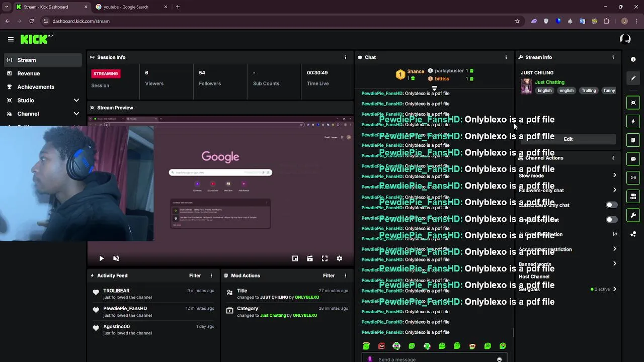Screen dimensions: 644x362
Task: Click the 54 Followers count
Action: (202, 73)
